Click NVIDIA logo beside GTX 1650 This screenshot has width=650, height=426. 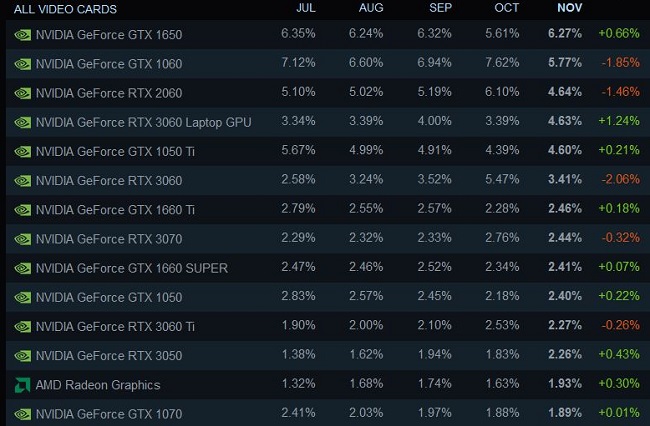(x=22, y=34)
